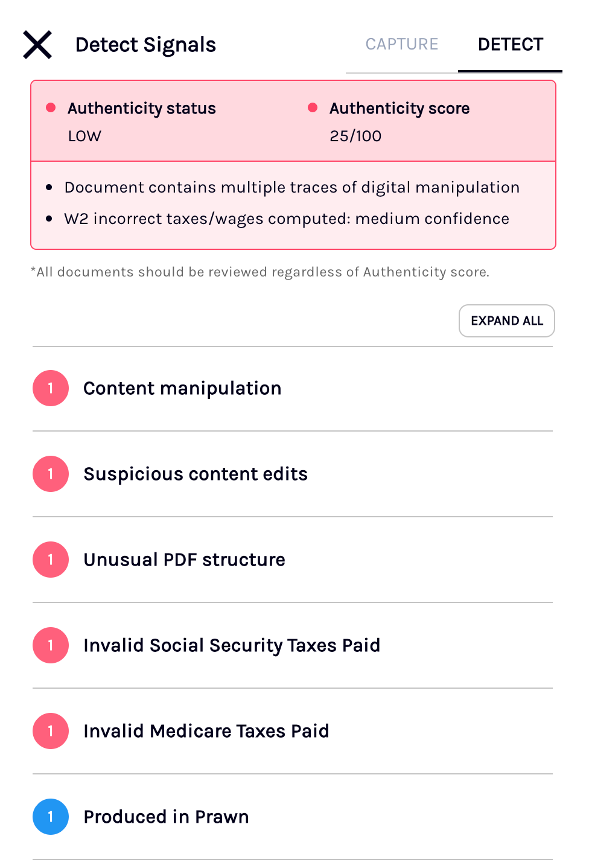The width and height of the screenshot is (589, 868).
Task: Click the blue badge beside Produced in Prawn
Action: pyautogui.click(x=51, y=817)
